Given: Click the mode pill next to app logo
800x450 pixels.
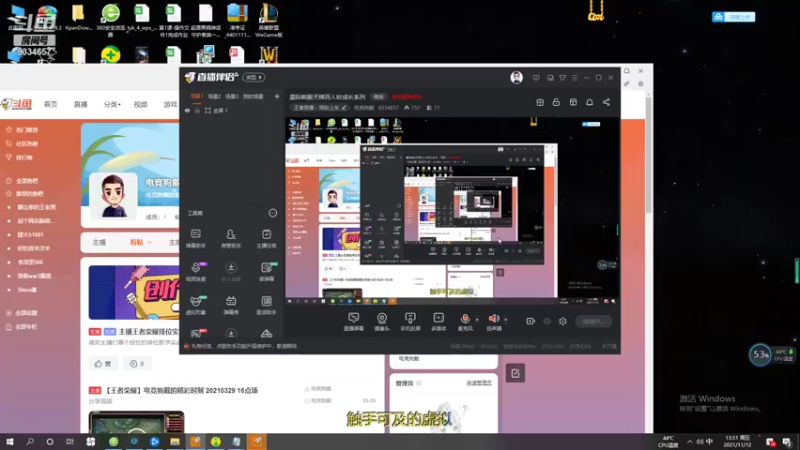Looking at the screenshot, I should [254, 78].
